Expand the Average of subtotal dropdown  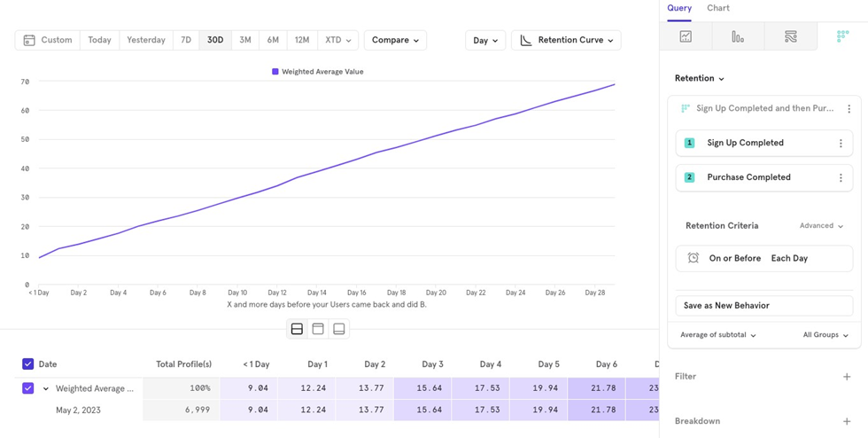click(x=718, y=335)
